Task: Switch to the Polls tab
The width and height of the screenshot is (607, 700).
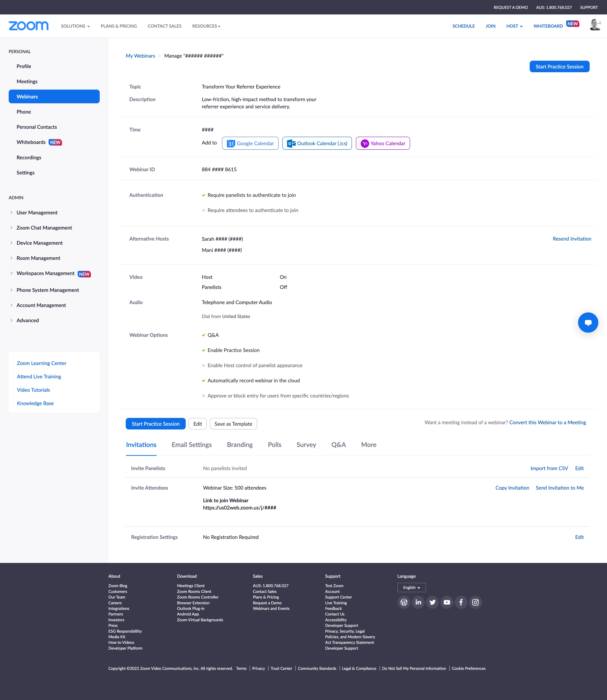Action: tap(274, 445)
